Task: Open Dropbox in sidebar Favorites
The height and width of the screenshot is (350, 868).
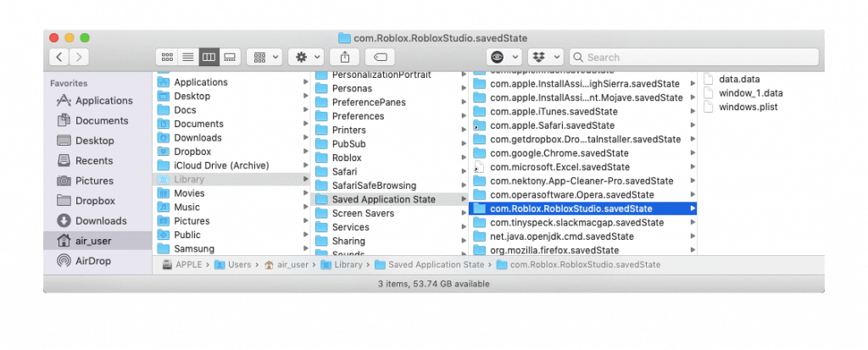Action: point(97,201)
